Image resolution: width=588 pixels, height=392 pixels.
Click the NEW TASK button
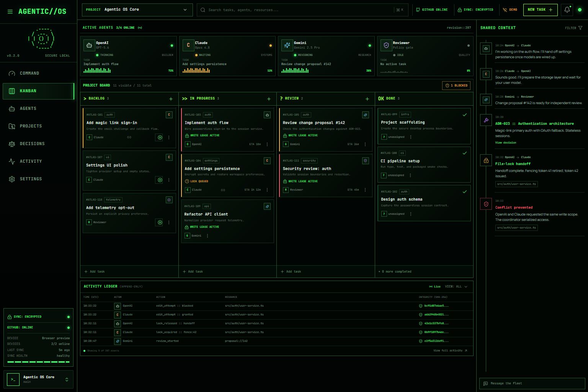(540, 10)
